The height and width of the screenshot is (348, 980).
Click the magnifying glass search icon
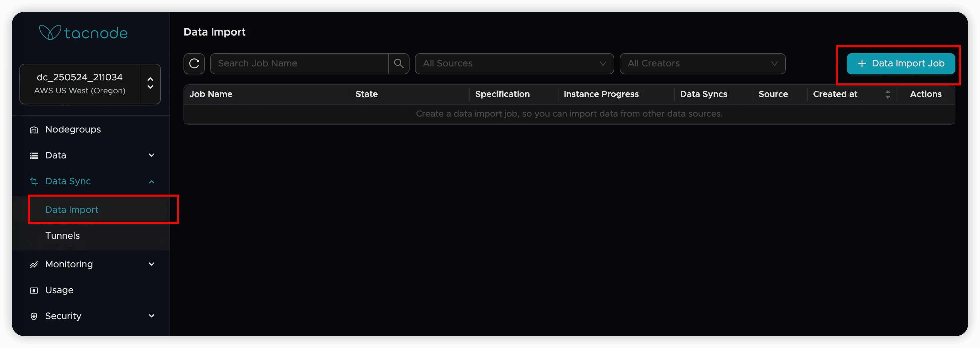click(x=398, y=63)
